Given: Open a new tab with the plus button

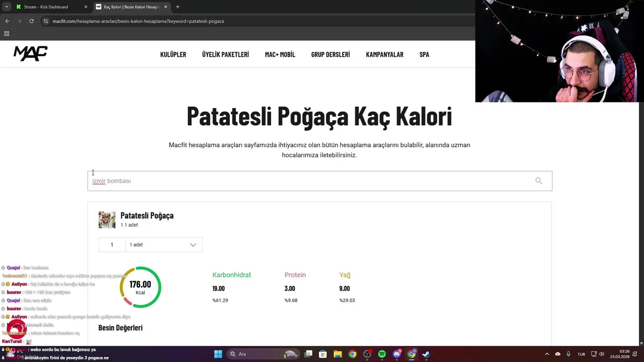Looking at the screenshot, I should click(x=178, y=7).
